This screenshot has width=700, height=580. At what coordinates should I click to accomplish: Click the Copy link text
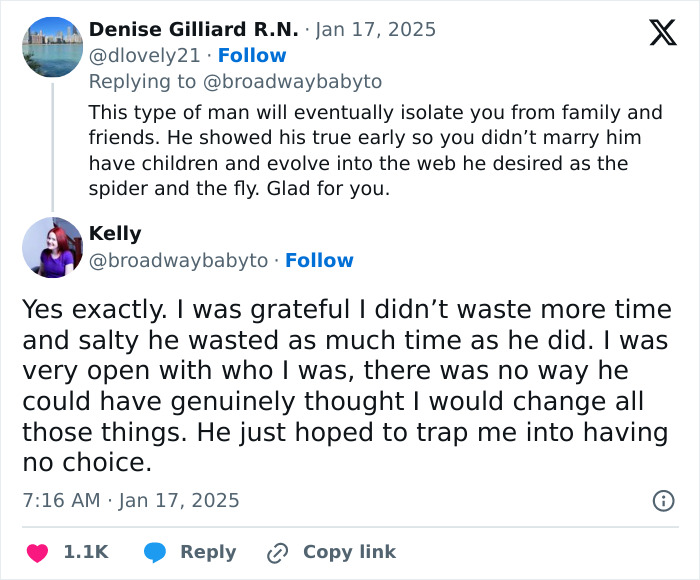coord(349,552)
